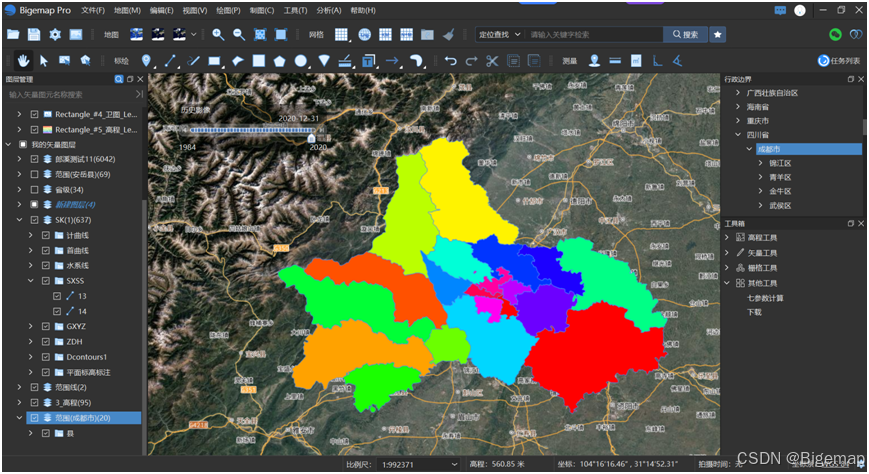Collapse the SXSS folder

31,281
